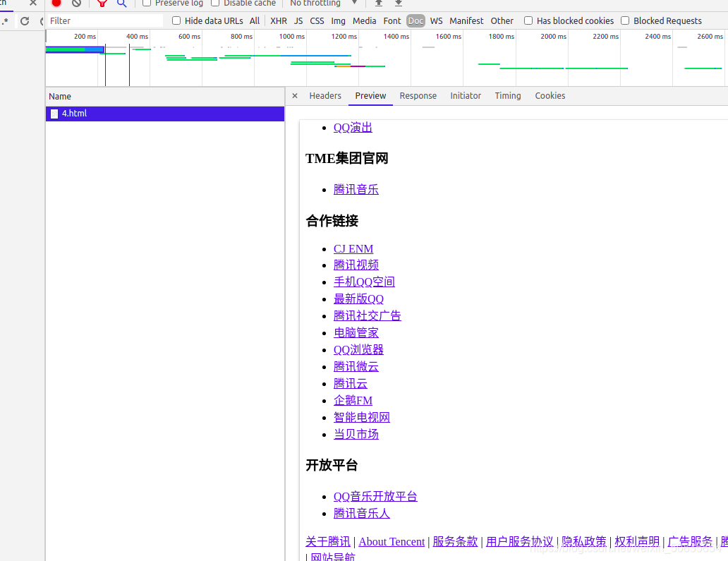The image size is (728, 561).
Task: Open the Initiator tab
Action: [x=465, y=96]
